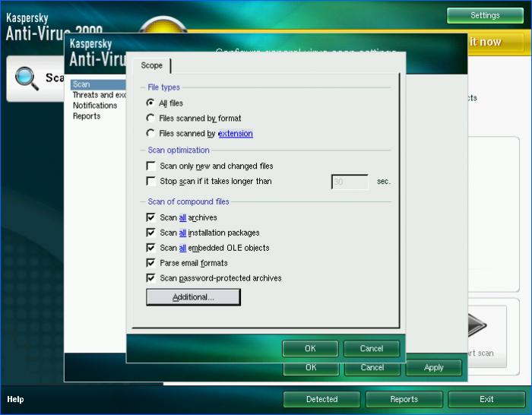Uncheck Scan all installation packages checkbox

tap(150, 233)
